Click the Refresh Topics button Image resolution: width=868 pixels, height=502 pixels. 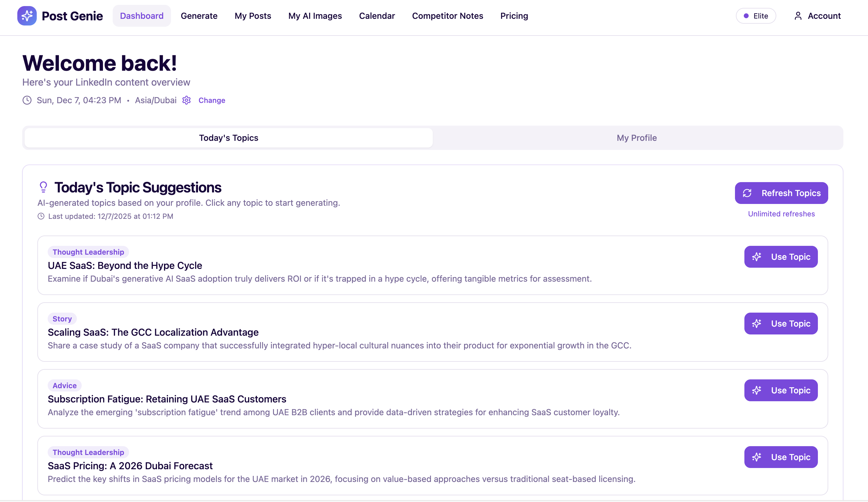(x=781, y=193)
